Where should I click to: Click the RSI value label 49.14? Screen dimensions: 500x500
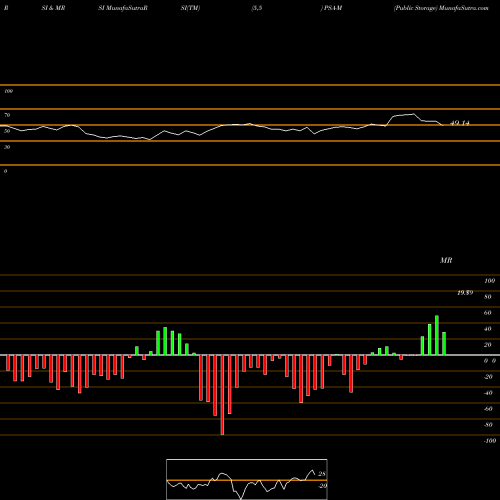pos(460,123)
